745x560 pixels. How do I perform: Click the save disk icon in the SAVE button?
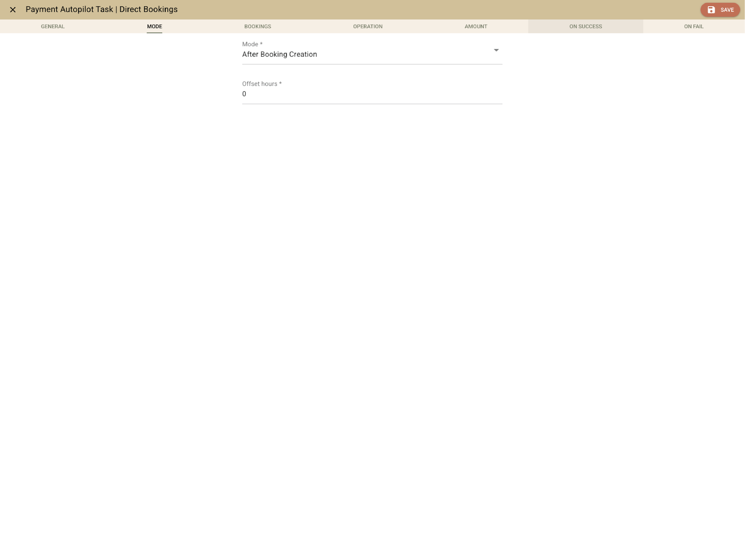[711, 10]
